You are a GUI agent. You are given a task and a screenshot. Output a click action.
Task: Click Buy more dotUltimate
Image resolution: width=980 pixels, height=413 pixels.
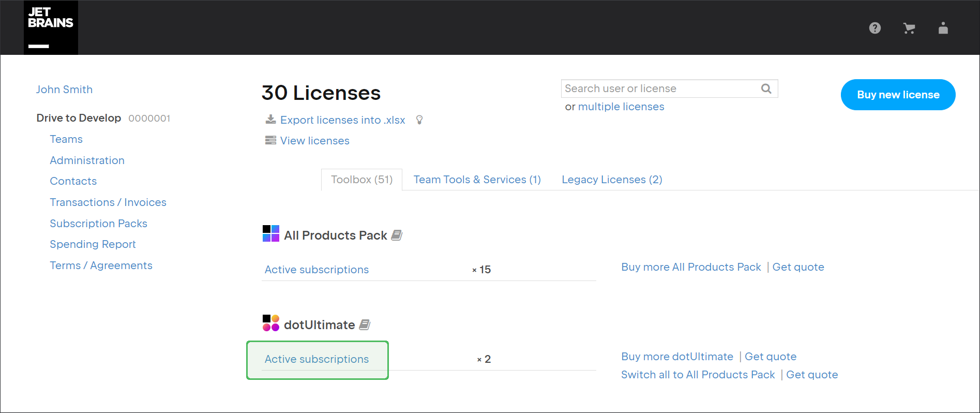[677, 357]
